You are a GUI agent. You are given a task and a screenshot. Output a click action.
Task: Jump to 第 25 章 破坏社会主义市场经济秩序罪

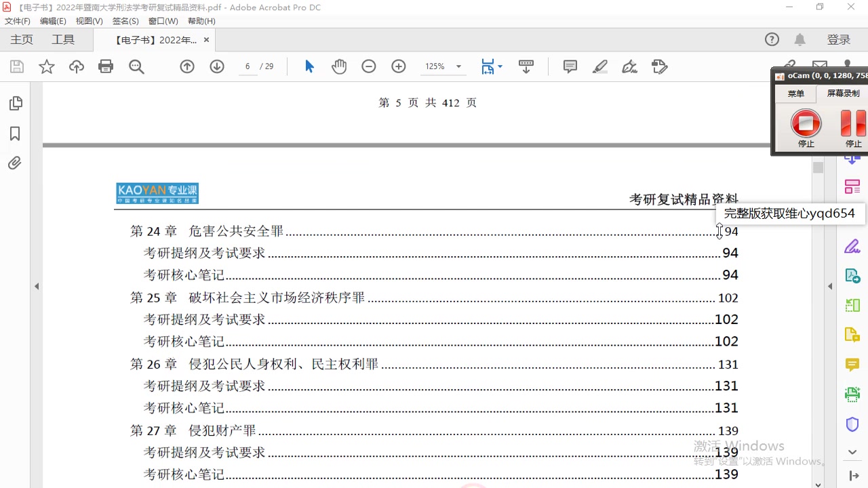pyautogui.click(x=434, y=298)
